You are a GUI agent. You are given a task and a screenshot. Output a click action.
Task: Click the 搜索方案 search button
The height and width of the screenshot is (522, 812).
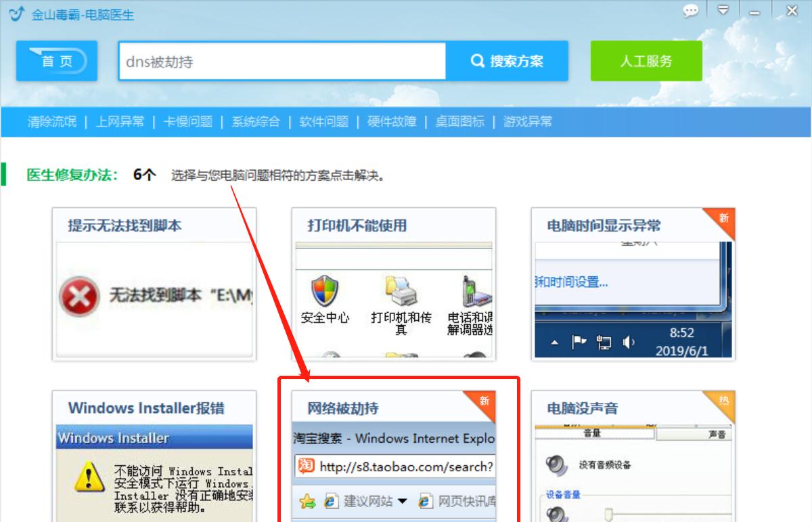click(x=510, y=60)
